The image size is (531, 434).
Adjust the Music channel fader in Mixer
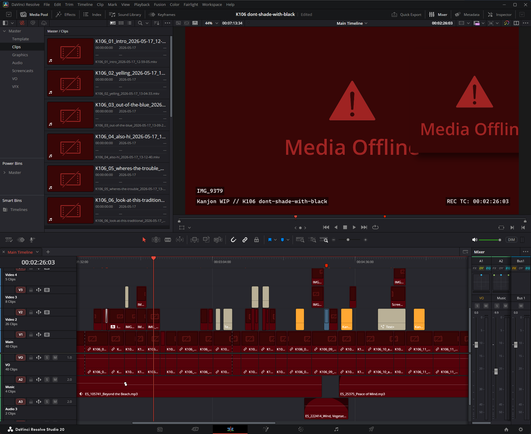(x=496, y=371)
